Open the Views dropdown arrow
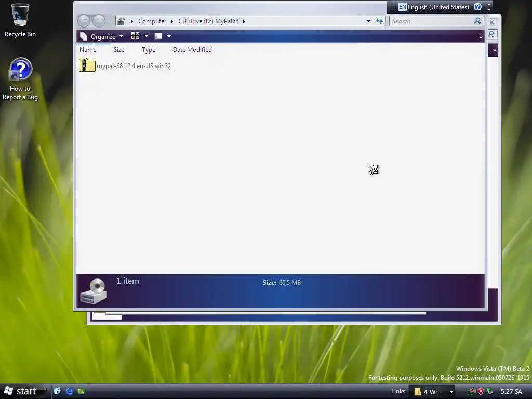 (146, 36)
